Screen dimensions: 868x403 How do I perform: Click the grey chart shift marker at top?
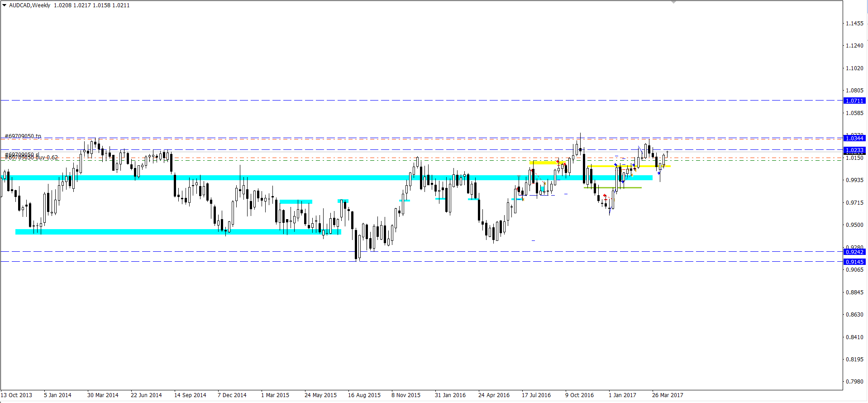pos(673,2)
